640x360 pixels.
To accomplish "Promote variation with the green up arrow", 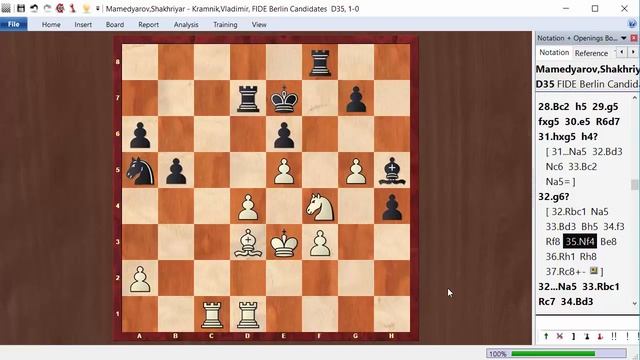I will [x=546, y=336].
